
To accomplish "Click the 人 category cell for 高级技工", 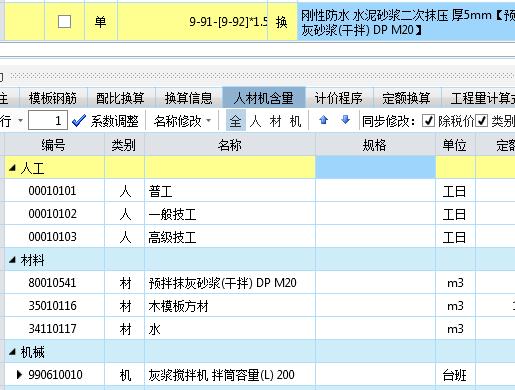I will click(124, 237).
